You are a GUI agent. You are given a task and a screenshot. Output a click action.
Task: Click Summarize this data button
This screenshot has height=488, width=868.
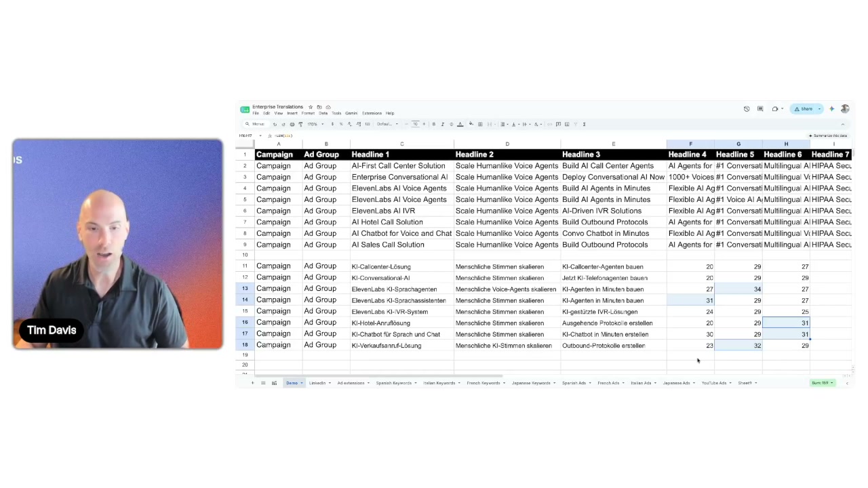click(x=827, y=136)
